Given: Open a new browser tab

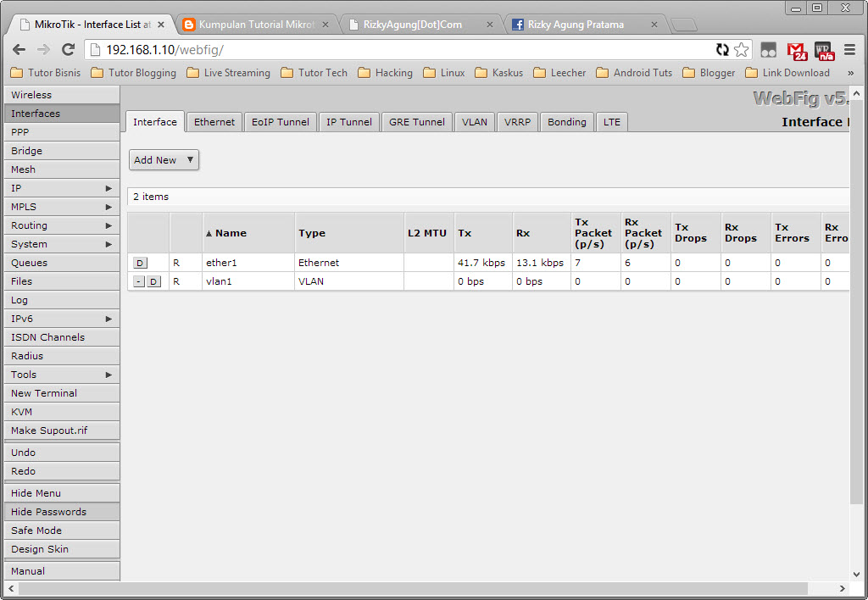Looking at the screenshot, I should click(x=684, y=25).
